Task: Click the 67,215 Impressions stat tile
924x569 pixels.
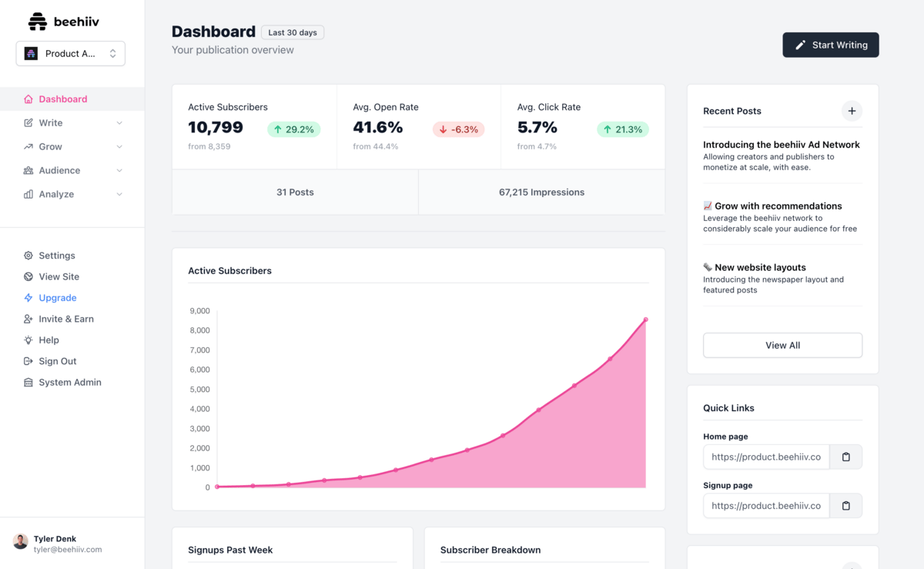Action: tap(542, 192)
